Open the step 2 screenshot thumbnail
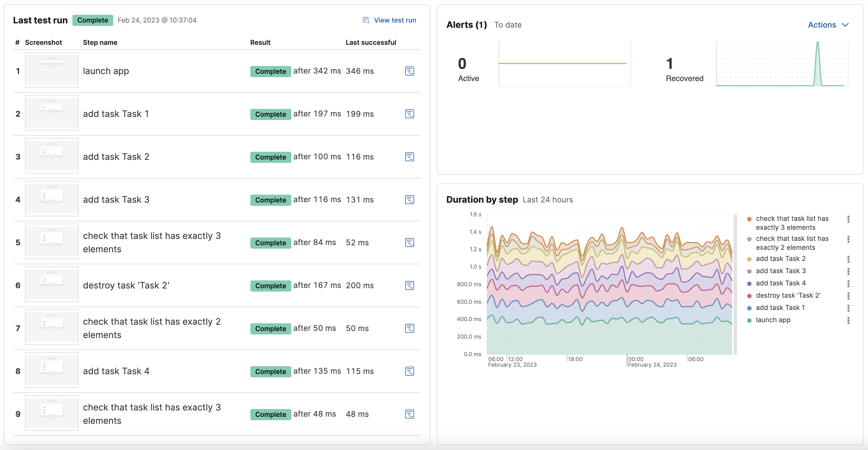The image size is (868, 450). point(51,113)
